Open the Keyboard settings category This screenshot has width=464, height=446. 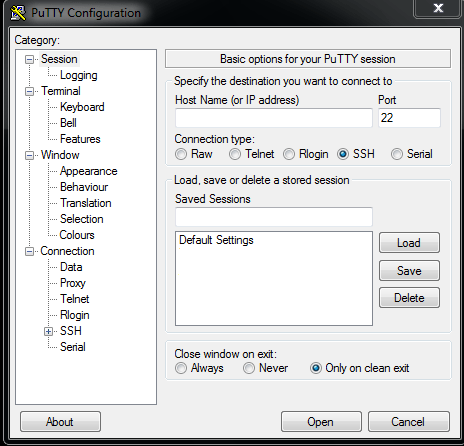[x=82, y=107]
